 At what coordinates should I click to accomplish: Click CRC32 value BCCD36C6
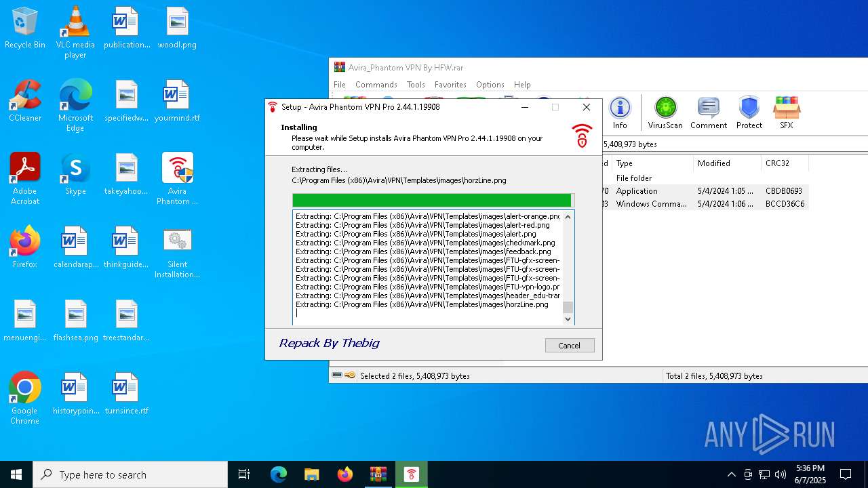pyautogui.click(x=785, y=204)
